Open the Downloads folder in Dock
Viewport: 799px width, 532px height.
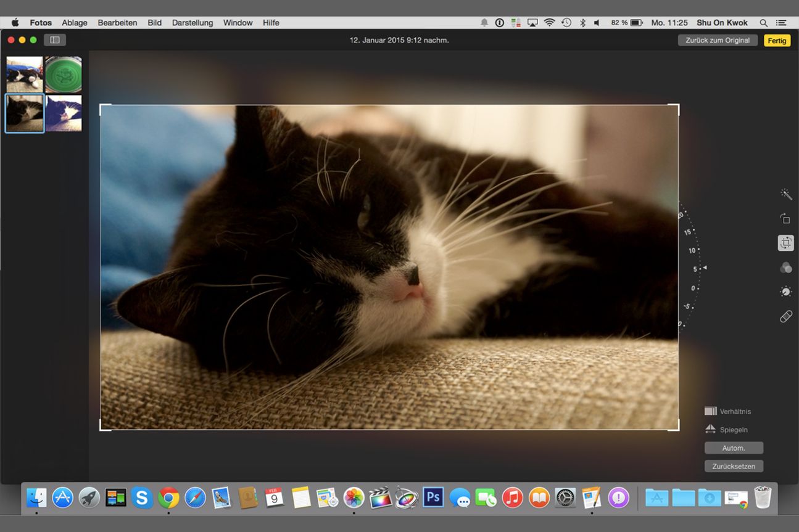710,497
